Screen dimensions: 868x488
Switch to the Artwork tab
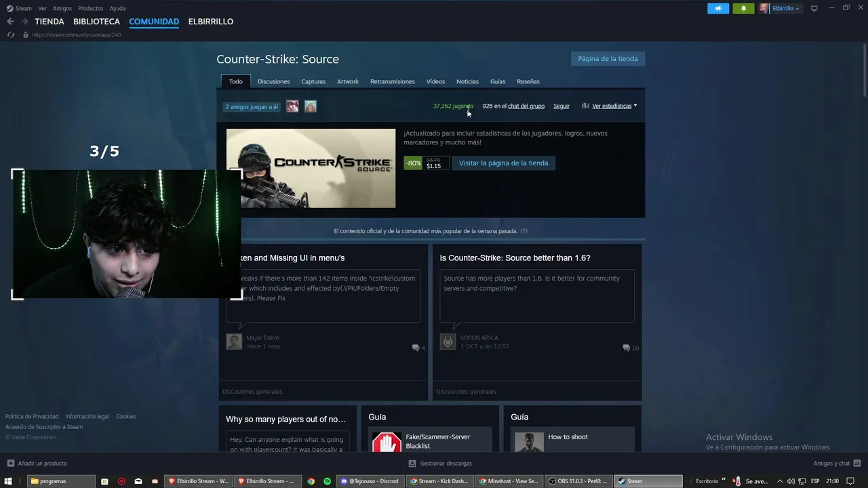coord(348,81)
